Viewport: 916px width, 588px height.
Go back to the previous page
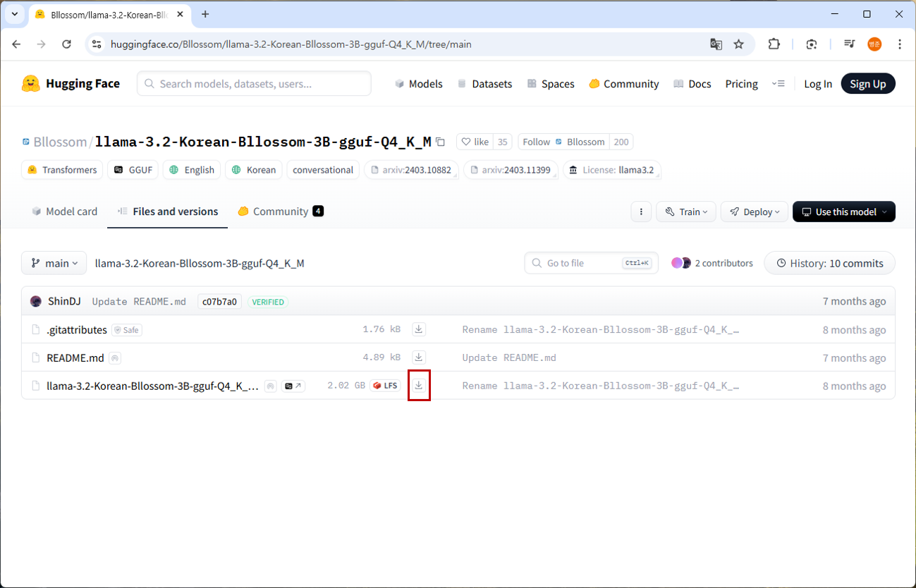17,44
